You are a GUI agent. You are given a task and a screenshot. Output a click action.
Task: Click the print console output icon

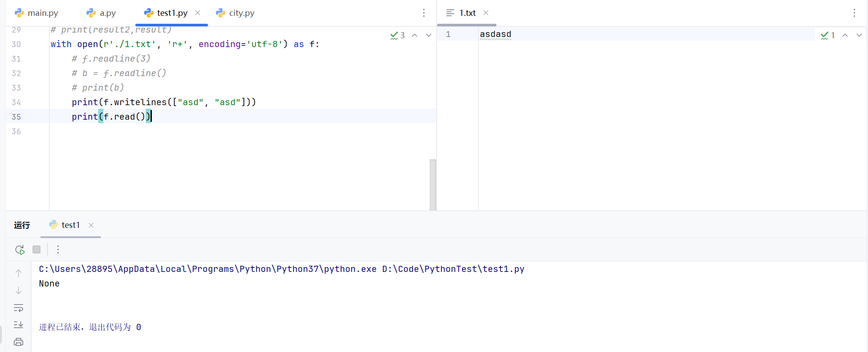[18, 342]
